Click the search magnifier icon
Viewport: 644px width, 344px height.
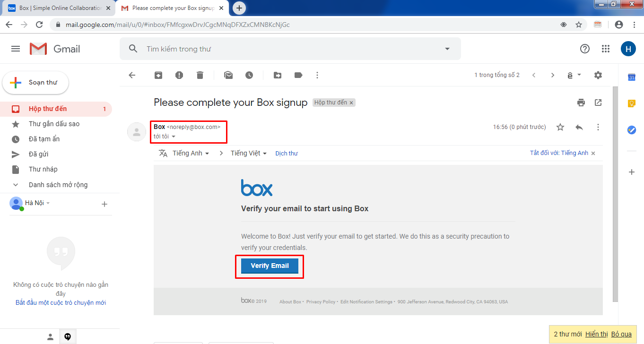[x=133, y=49]
